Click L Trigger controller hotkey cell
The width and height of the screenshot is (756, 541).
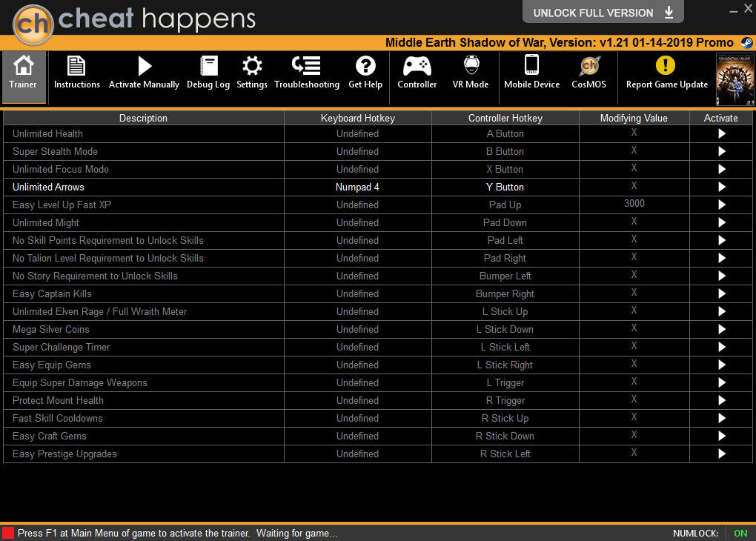505,383
